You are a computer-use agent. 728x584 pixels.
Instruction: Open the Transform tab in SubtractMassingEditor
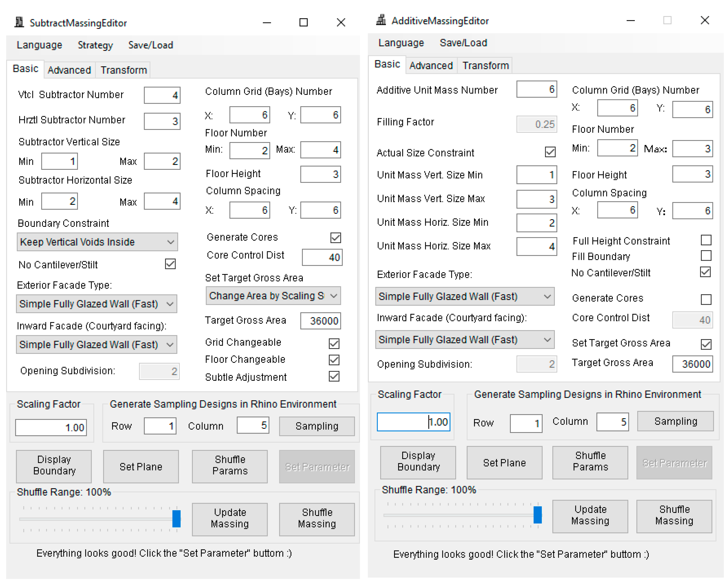(x=124, y=70)
